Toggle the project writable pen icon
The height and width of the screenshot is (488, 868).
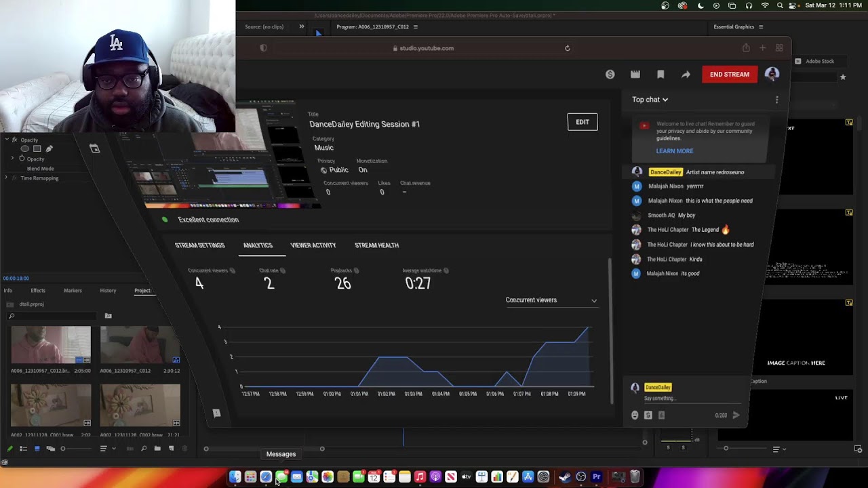click(9, 449)
